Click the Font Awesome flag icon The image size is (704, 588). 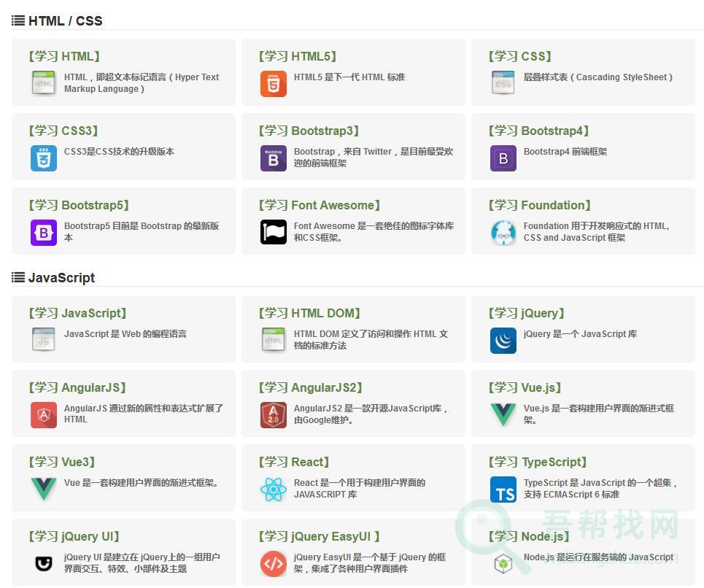pos(274,233)
